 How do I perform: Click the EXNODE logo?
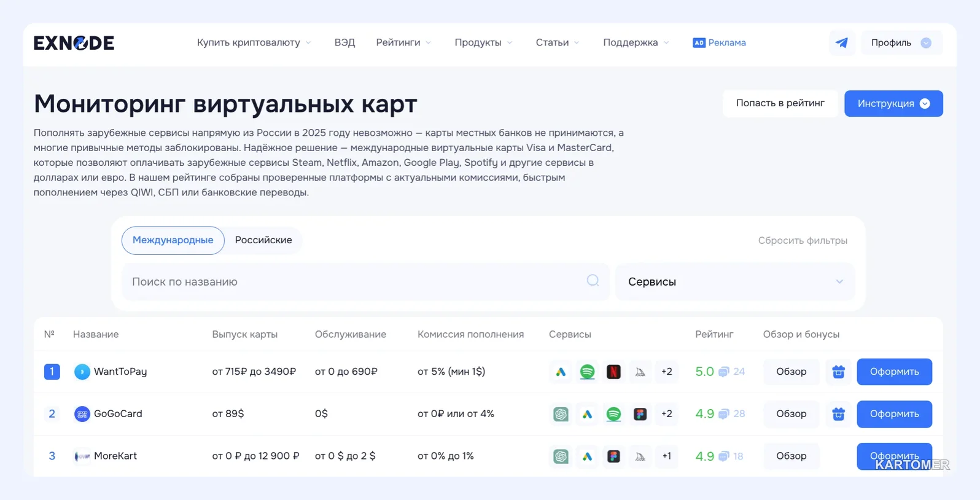74,43
